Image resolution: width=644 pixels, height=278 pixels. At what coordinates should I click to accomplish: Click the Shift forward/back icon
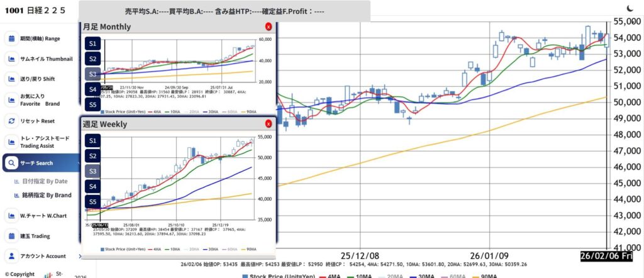coord(12,79)
